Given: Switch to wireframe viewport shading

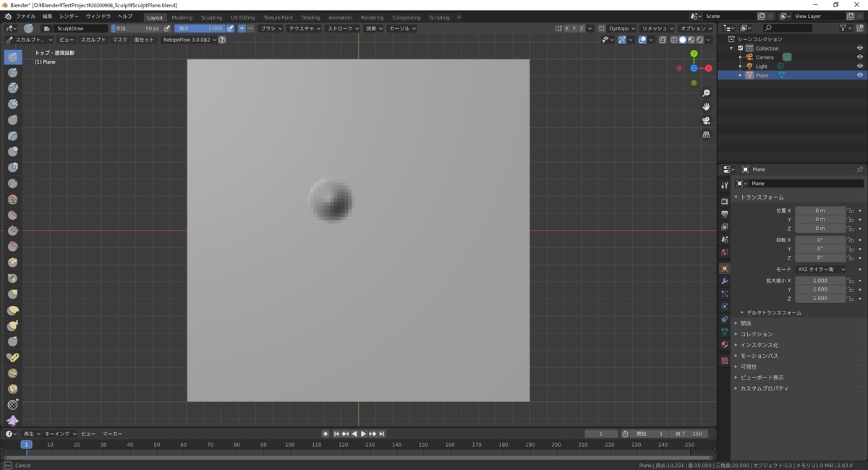Looking at the screenshot, I should click(x=673, y=40).
